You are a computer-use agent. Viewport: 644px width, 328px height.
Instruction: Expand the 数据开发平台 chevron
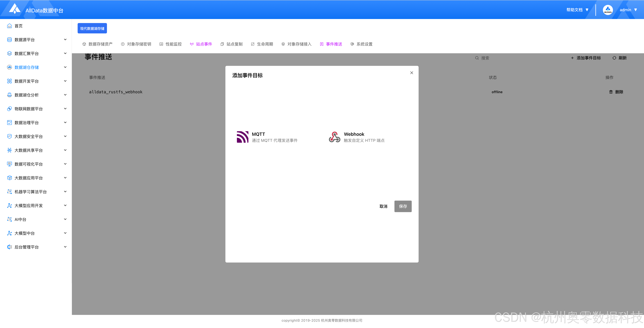pos(65,81)
